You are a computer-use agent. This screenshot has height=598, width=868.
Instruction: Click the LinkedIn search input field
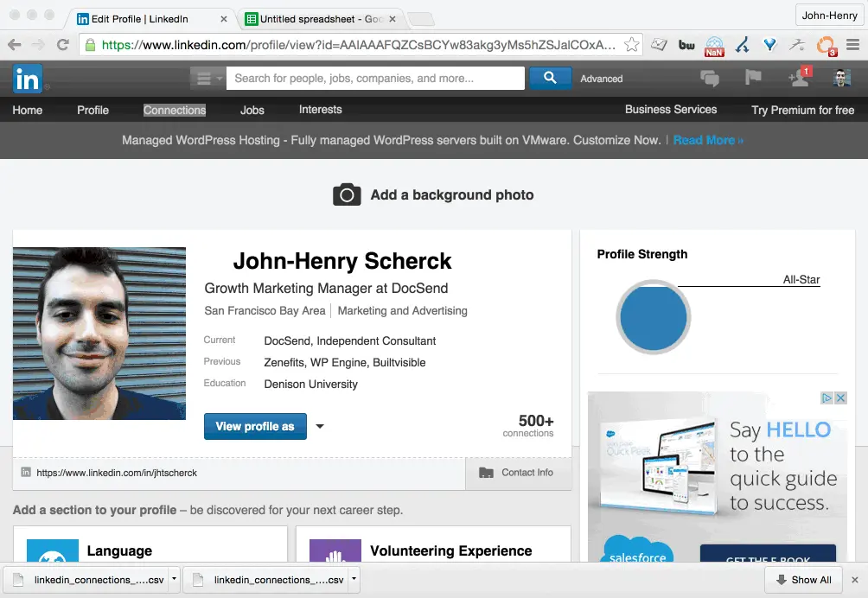tap(375, 78)
